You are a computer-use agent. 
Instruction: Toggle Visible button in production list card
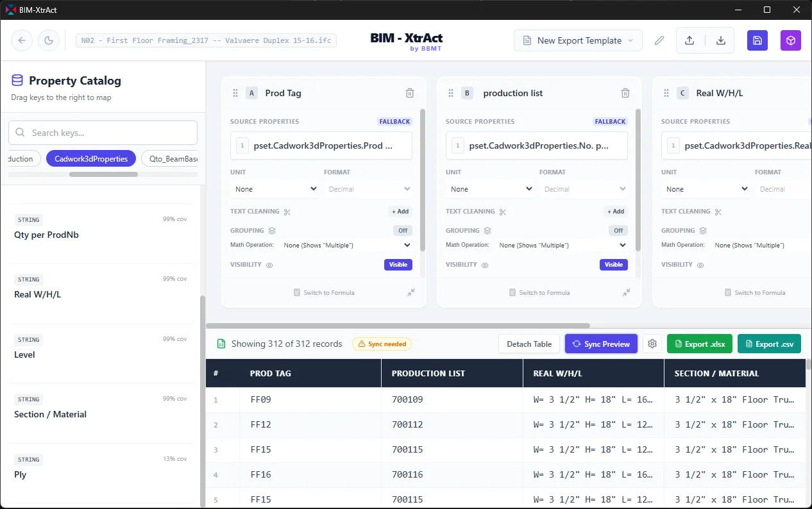pos(614,264)
